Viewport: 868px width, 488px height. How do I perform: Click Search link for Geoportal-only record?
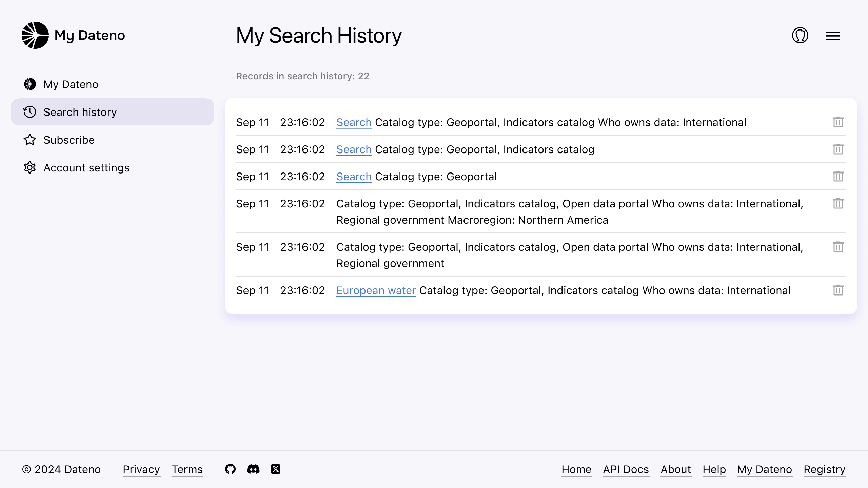pos(354,177)
